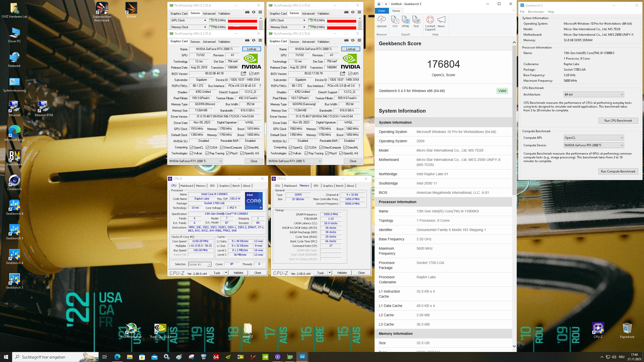Open File Explorer from taskbar
644x362 pixels.
pos(130,357)
